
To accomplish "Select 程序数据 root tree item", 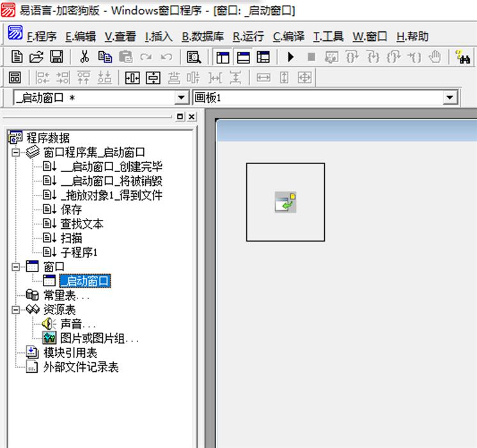I will coord(48,138).
